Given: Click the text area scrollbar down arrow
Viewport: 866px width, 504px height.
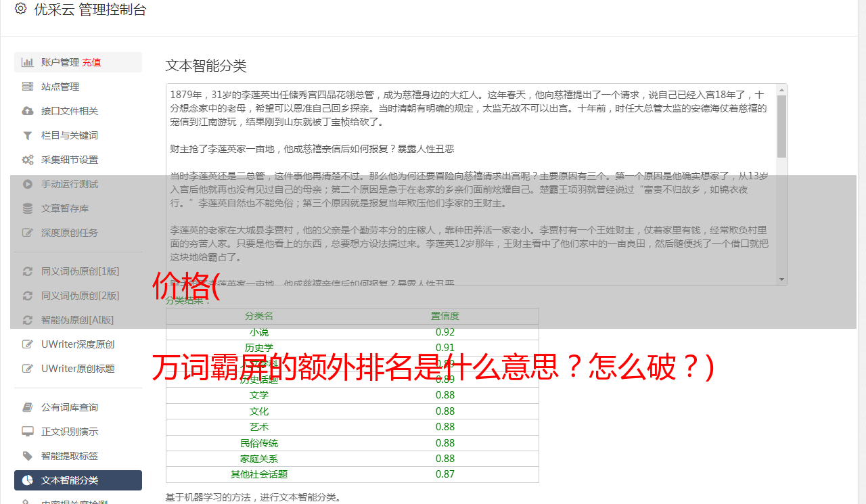Looking at the screenshot, I should 781,279.
